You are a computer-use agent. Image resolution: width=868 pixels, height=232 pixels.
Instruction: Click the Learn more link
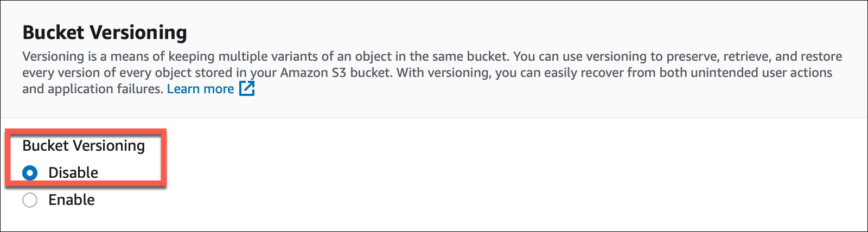200,89
